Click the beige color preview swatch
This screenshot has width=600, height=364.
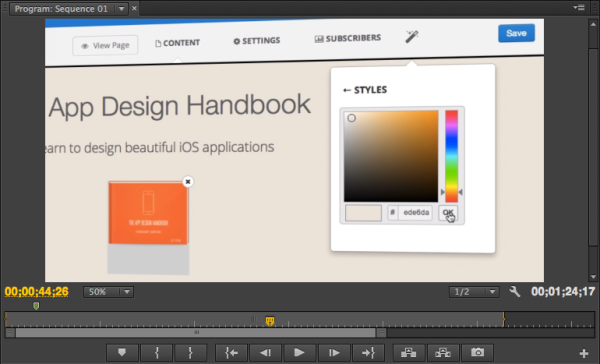point(363,213)
